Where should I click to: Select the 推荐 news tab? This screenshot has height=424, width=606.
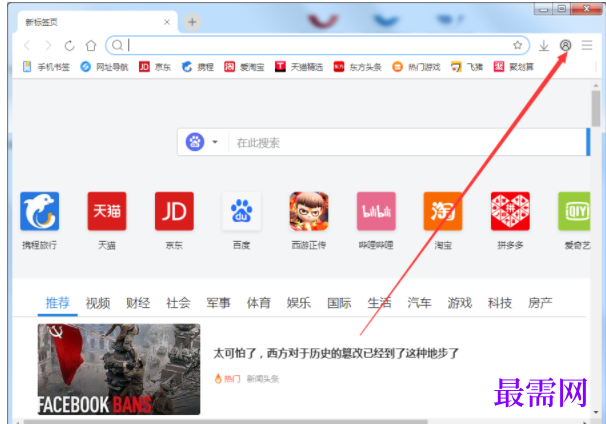click(58, 303)
